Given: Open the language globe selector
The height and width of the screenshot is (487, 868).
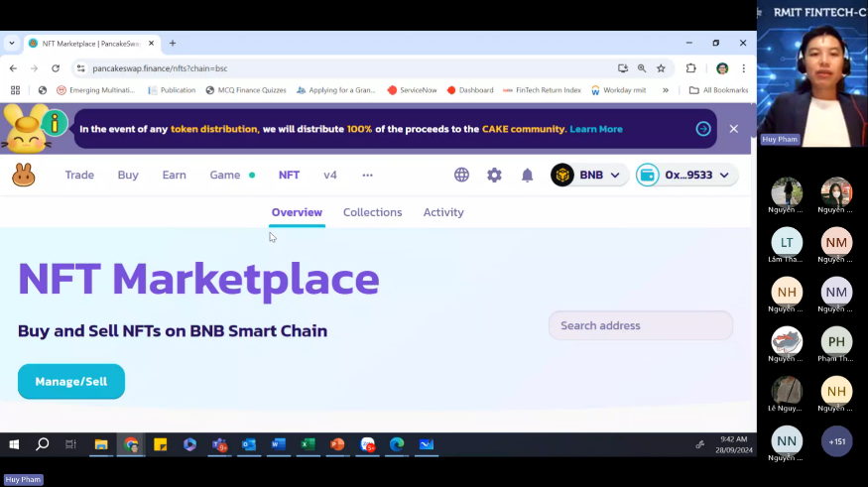Looking at the screenshot, I should (x=461, y=175).
